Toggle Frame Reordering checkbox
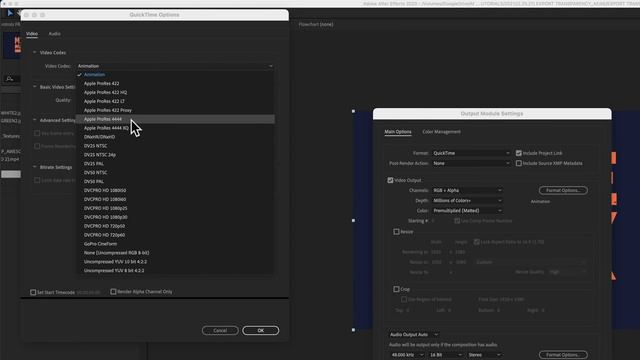The image size is (640, 360). pos(37,146)
